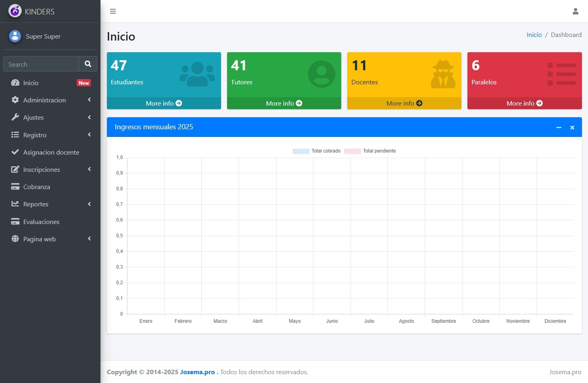588x383 pixels.
Task: Click the Tutores user circle icon
Action: (x=321, y=74)
